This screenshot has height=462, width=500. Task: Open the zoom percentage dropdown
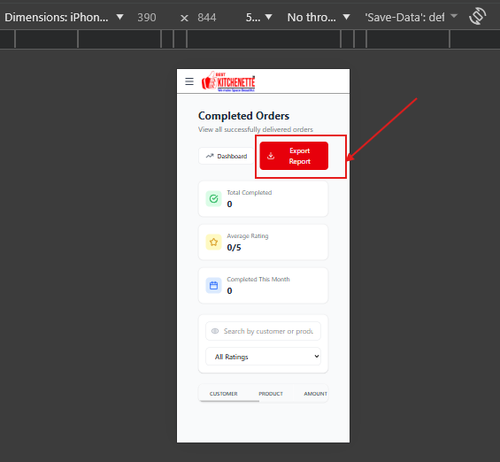click(x=259, y=17)
